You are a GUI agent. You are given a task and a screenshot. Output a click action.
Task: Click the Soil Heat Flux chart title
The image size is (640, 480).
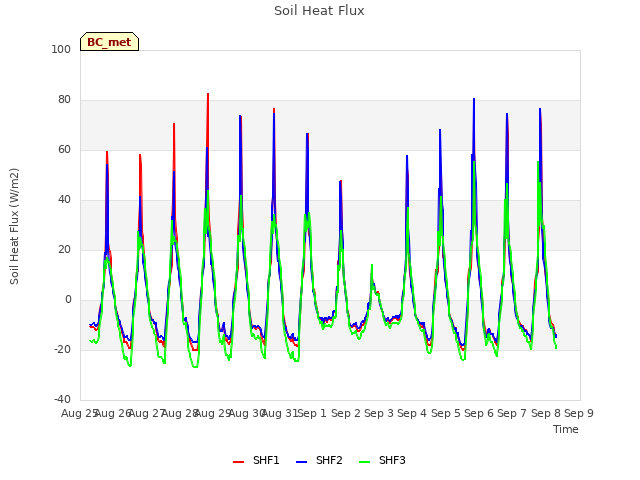[319, 11]
